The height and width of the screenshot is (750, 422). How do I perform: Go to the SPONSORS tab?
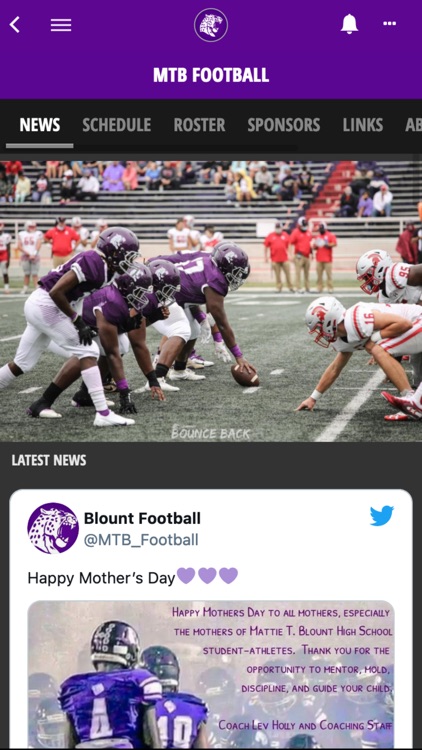(284, 125)
